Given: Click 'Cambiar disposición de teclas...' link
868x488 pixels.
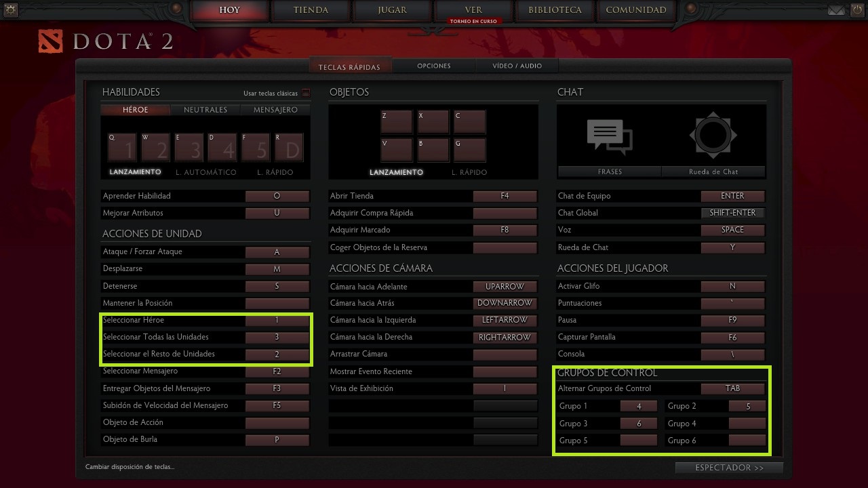Looking at the screenshot, I should (x=130, y=467).
